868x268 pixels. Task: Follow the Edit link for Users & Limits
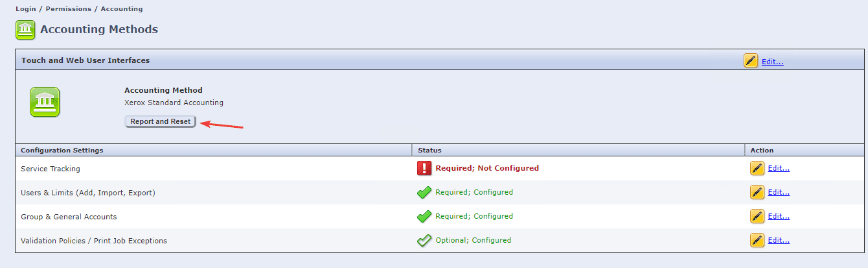click(x=778, y=192)
